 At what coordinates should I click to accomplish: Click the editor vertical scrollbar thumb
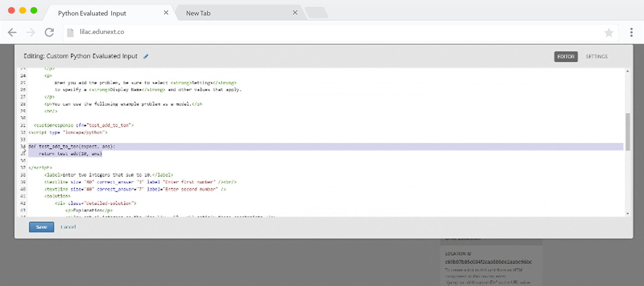click(x=627, y=132)
